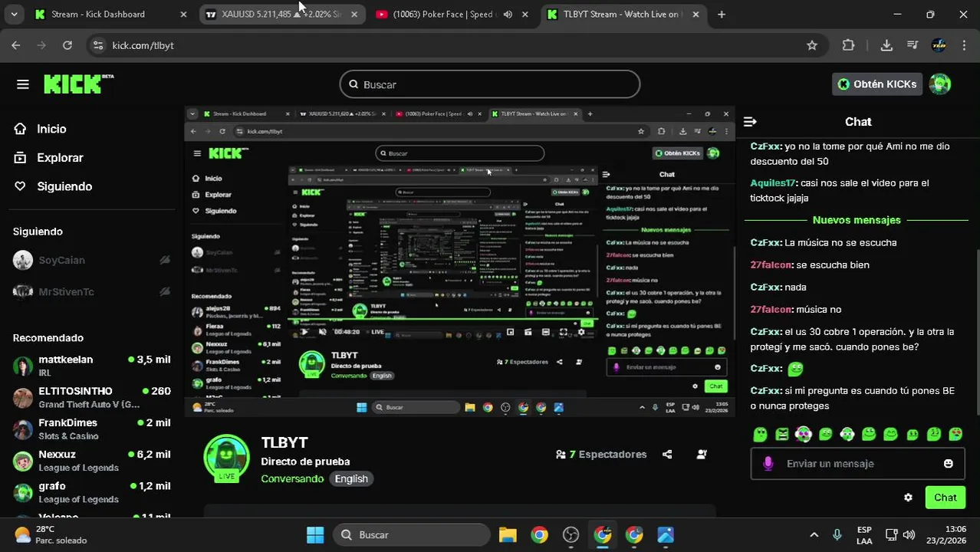Open recommended channel FrankDimes
Image resolution: width=980 pixels, height=552 pixels.
pyautogui.click(x=92, y=429)
